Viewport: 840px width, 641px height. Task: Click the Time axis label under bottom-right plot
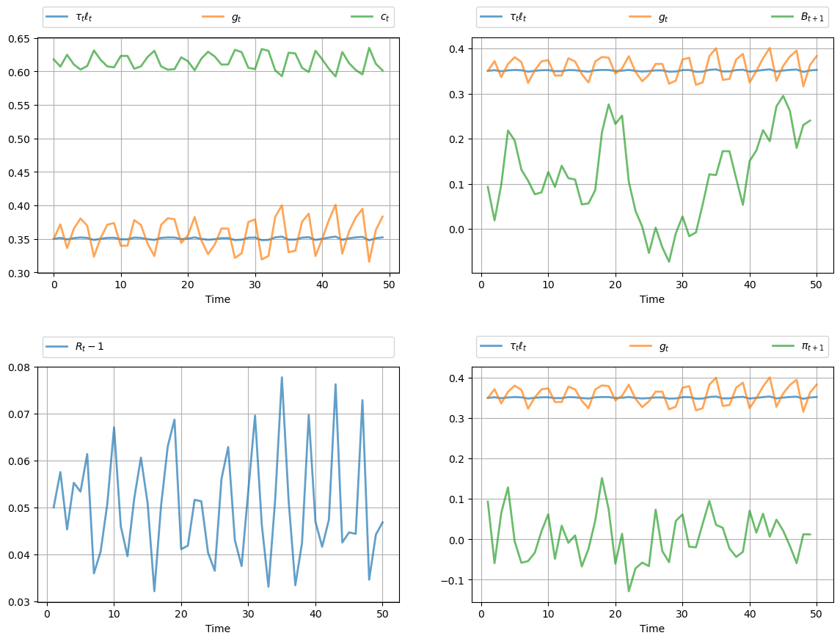click(651, 629)
